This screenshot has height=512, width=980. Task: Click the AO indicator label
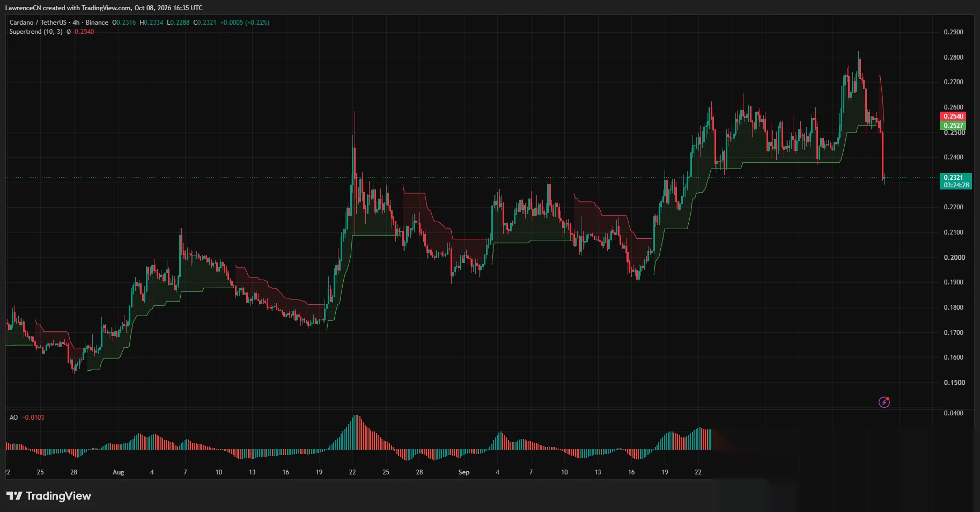tap(13, 418)
